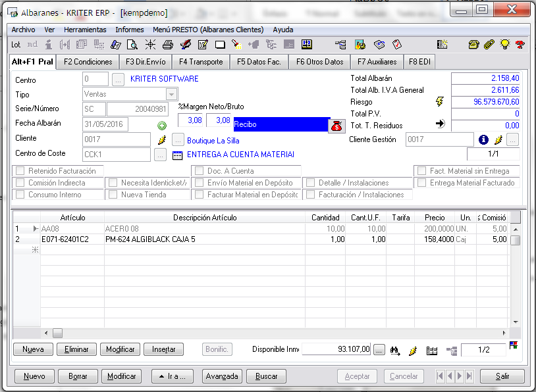
Task: Click the starburst crosshair toolbar icon
Action: tap(150, 44)
